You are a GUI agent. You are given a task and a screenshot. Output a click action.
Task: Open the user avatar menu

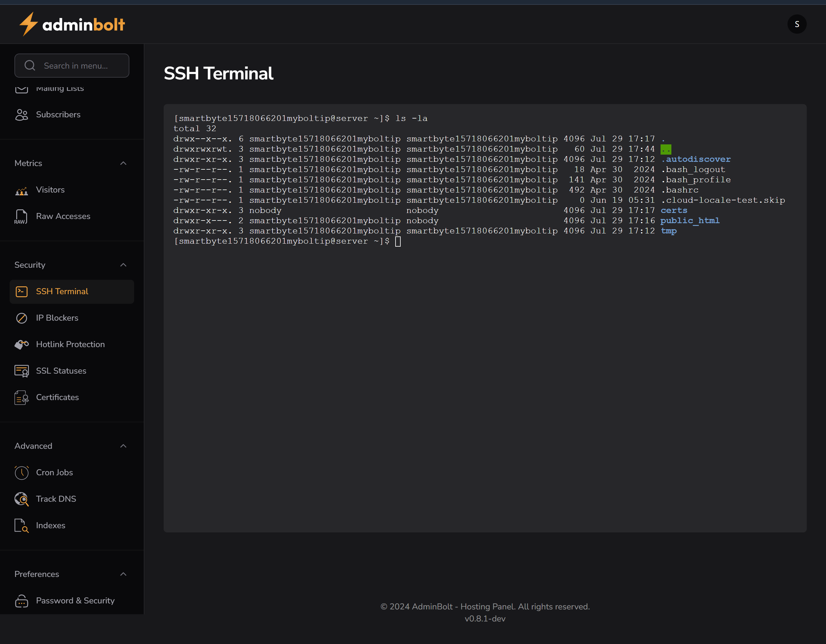tap(797, 24)
